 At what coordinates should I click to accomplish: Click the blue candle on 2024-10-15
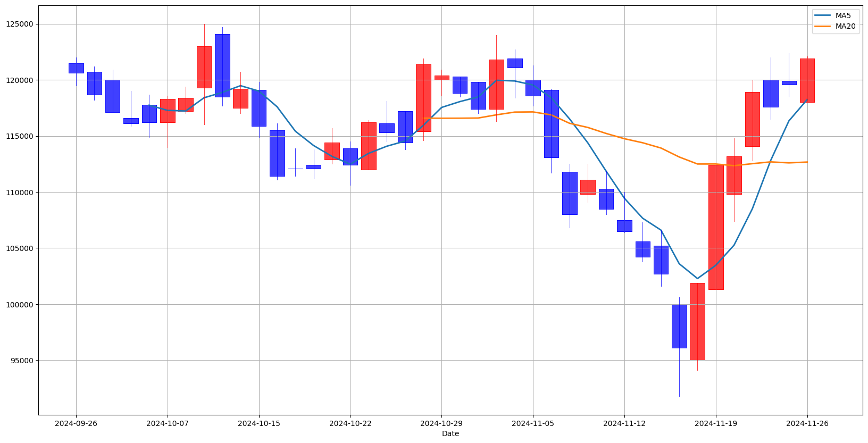259,108
